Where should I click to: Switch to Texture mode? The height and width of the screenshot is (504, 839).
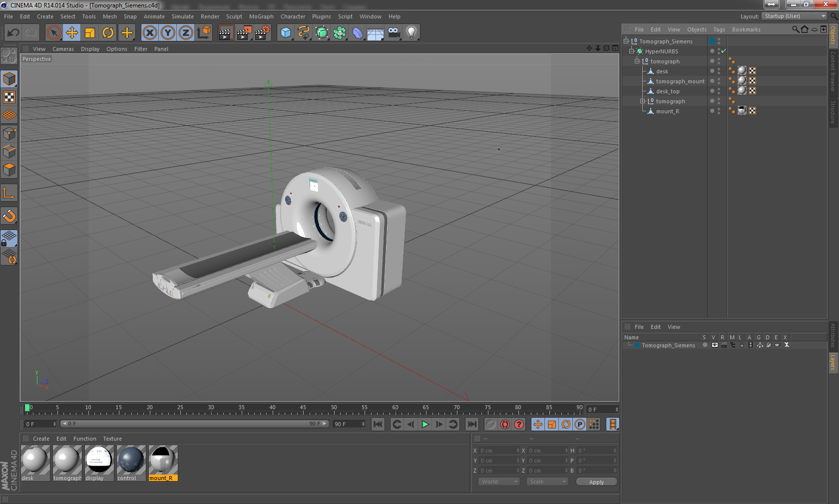point(9,97)
